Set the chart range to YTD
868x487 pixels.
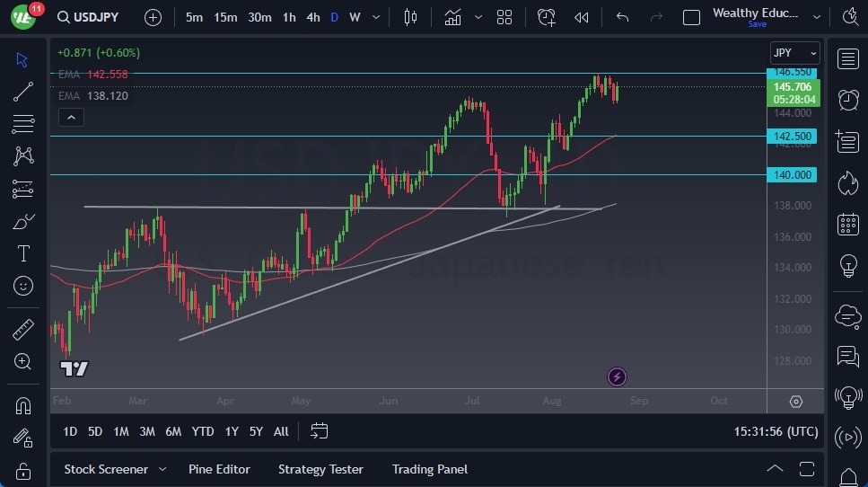click(x=203, y=431)
